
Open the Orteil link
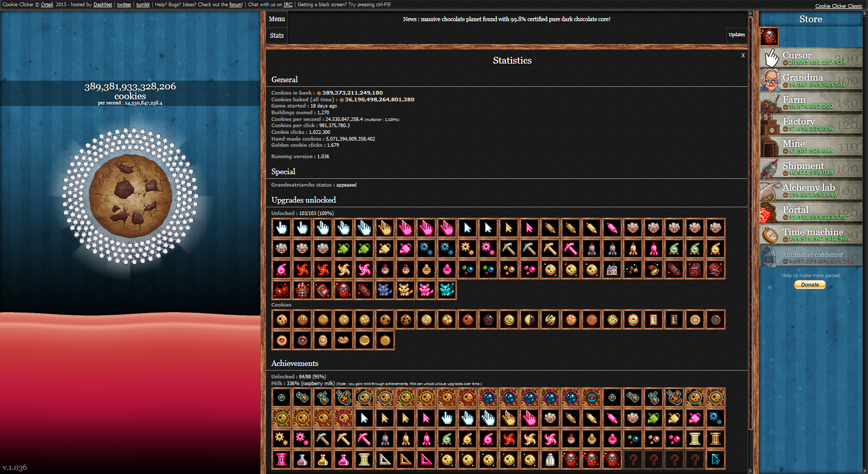point(47,5)
